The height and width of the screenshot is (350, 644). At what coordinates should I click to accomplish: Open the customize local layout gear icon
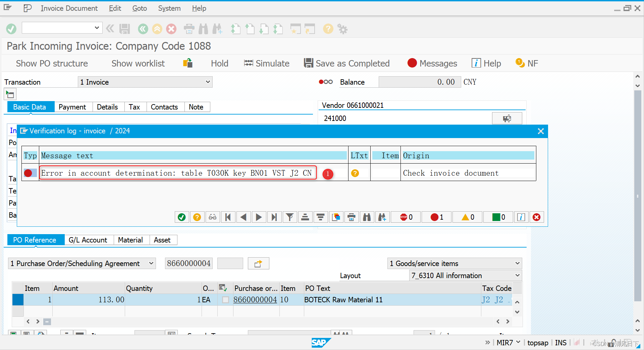tap(342, 29)
